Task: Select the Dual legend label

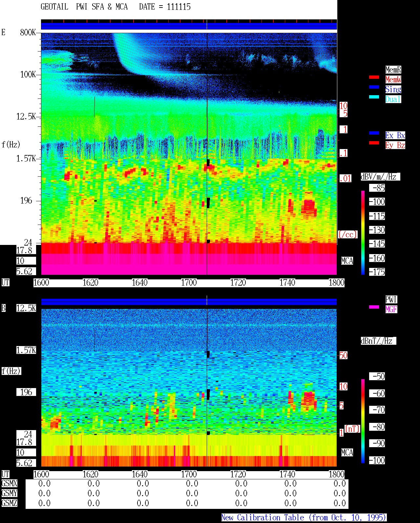Action: 393,99
